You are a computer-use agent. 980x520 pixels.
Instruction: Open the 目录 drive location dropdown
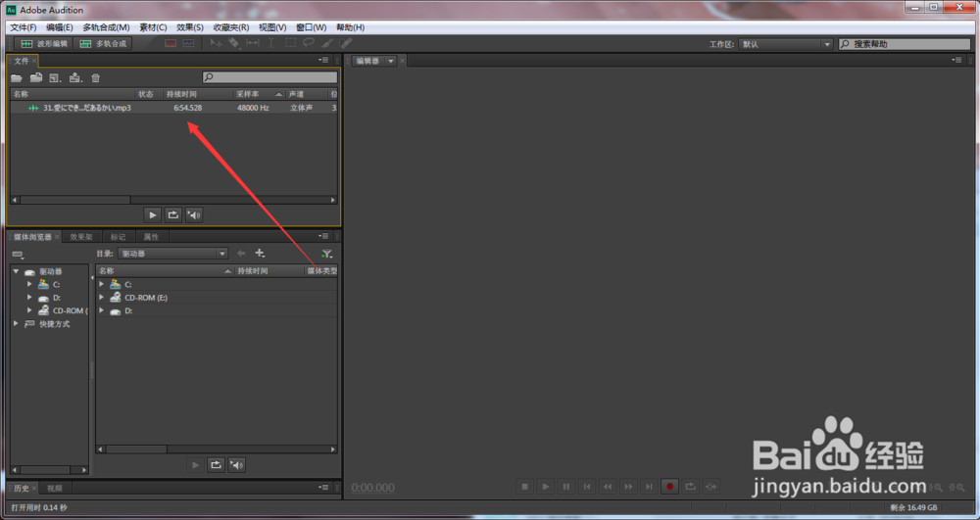coord(172,254)
